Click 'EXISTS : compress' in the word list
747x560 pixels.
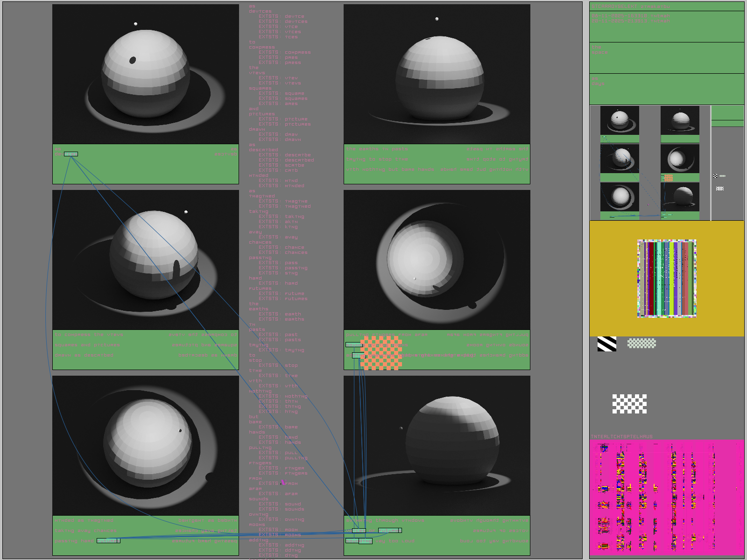(x=284, y=52)
